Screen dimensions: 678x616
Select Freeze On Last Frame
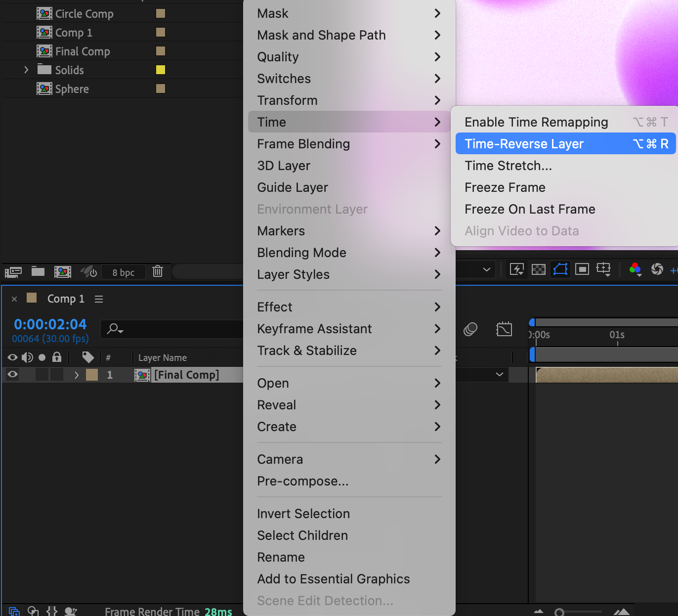click(x=566, y=209)
